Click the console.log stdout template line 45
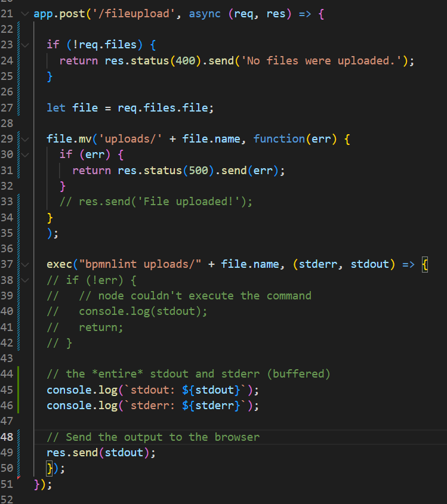This screenshot has height=504, width=447. tap(153, 390)
